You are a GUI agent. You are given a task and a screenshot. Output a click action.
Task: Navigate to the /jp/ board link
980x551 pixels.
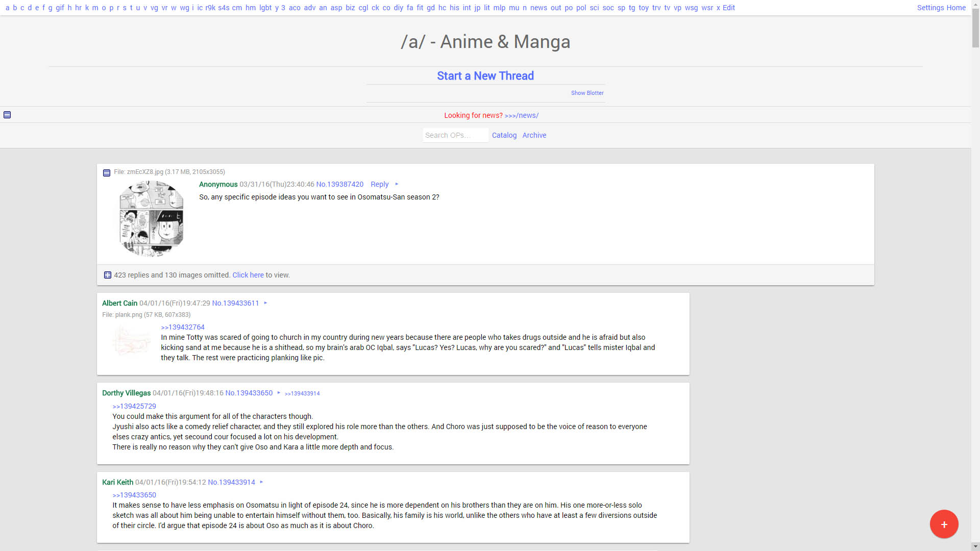[x=477, y=8]
